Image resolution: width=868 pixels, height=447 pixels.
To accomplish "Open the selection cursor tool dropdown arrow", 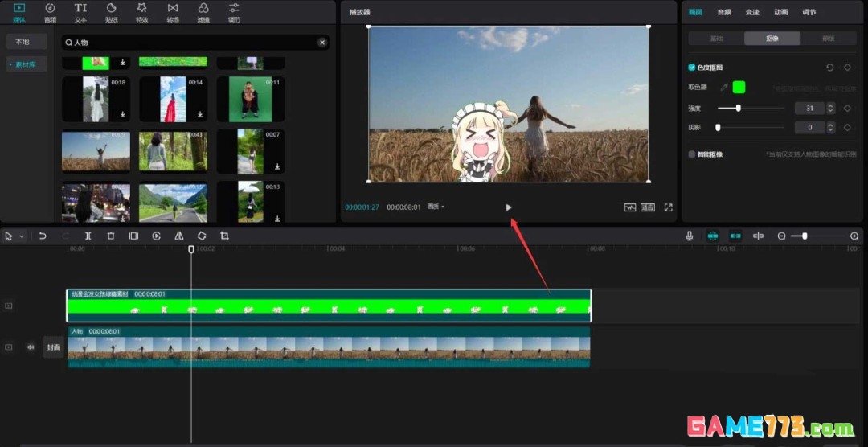I will pos(22,236).
